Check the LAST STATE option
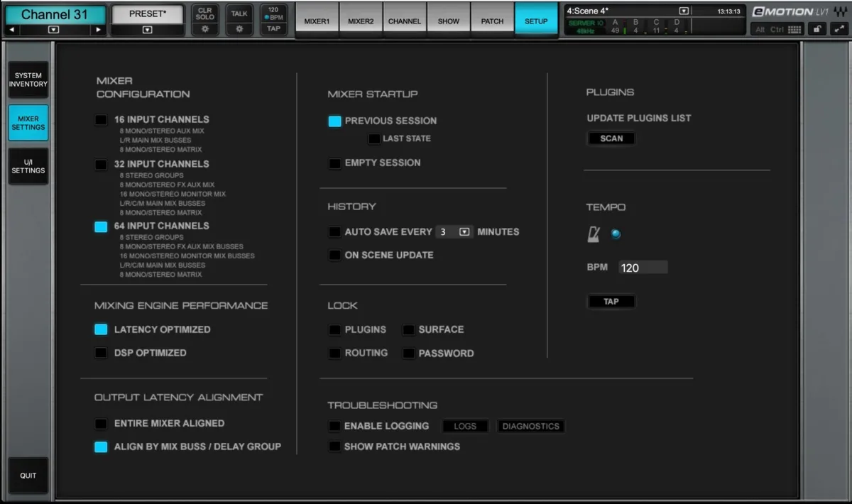This screenshot has height=504, width=852. (374, 138)
